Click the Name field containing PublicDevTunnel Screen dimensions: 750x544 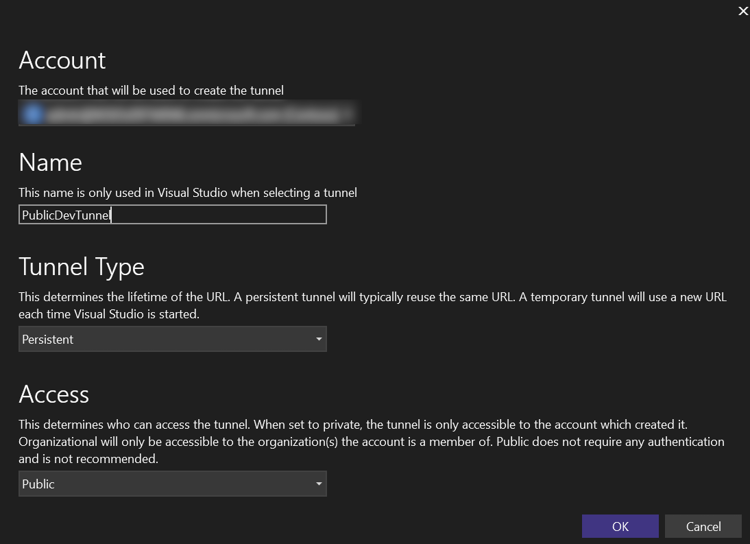[x=172, y=215]
